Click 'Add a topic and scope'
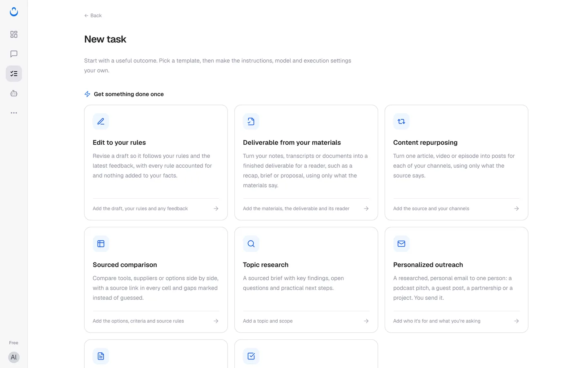This screenshot has height=368, width=588. pyautogui.click(x=268, y=321)
